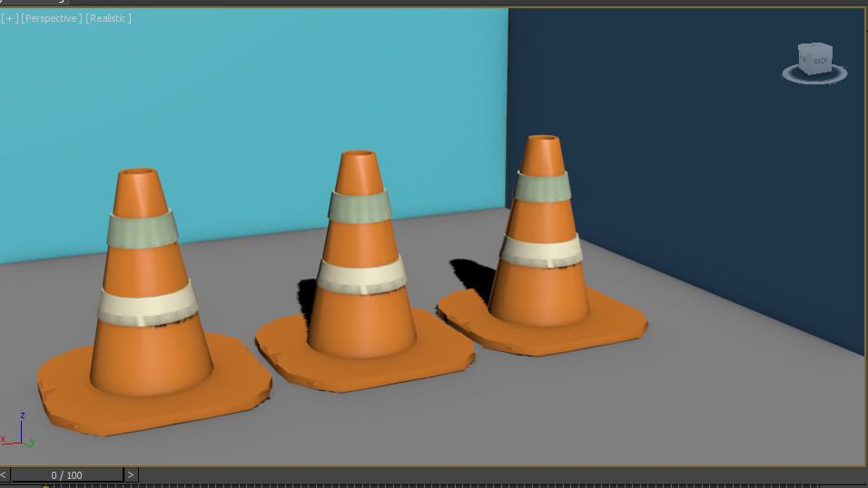Open the [Realistic] shading viewport menu

[x=109, y=18]
